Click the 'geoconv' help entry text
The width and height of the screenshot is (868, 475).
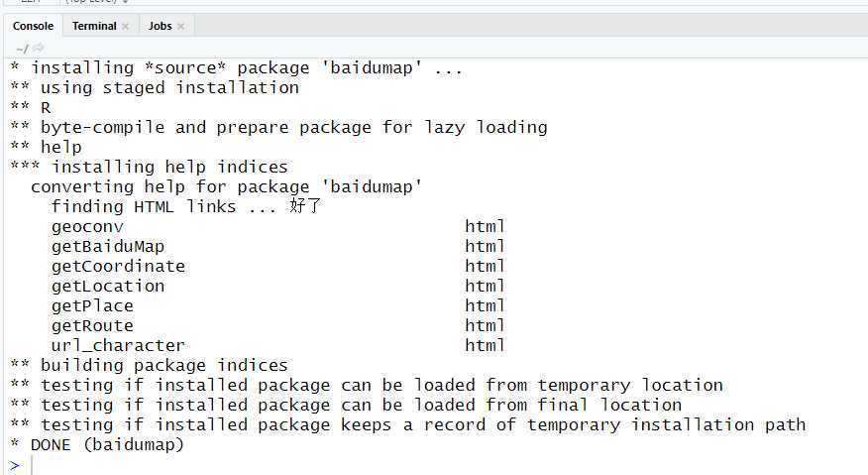(87, 227)
